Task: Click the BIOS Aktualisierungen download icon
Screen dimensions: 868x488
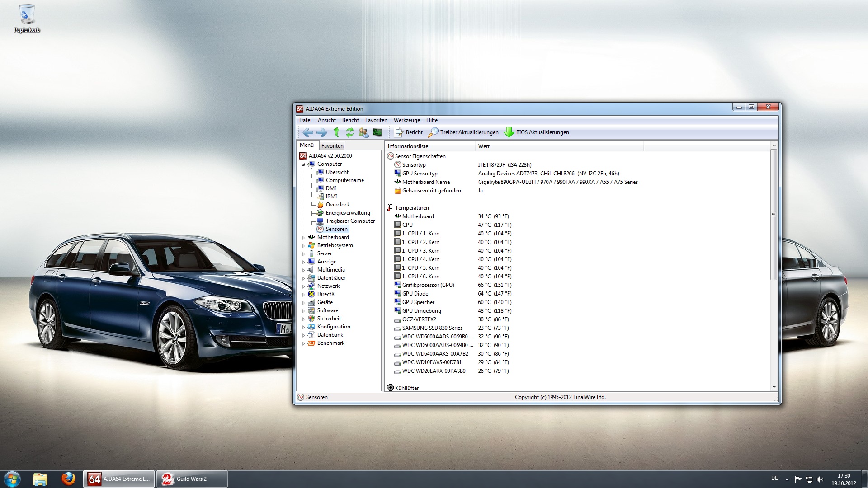Action: 509,132
